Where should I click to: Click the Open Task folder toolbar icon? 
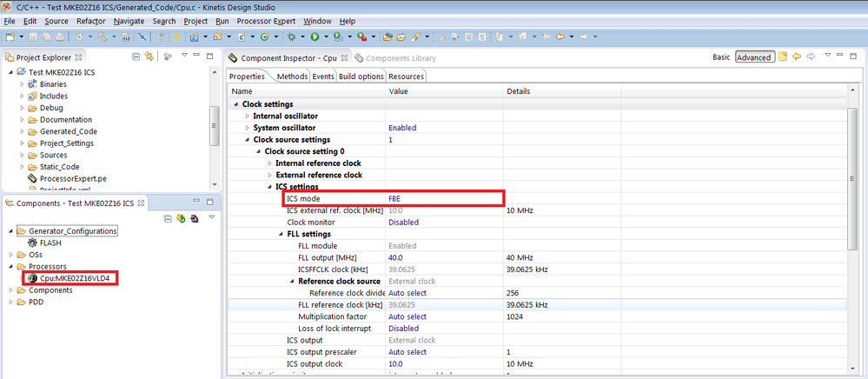pos(401,37)
